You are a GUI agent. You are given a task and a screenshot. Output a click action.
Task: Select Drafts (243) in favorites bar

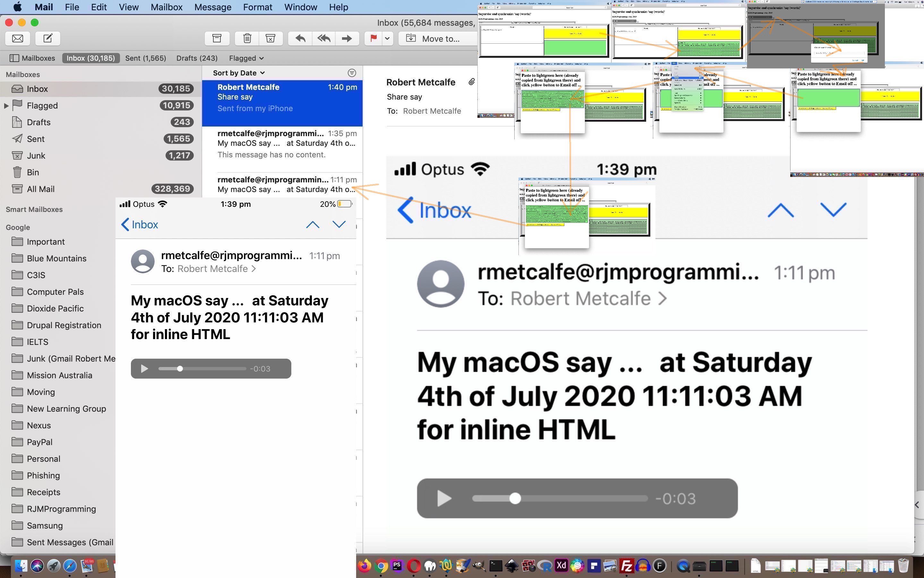coord(197,58)
